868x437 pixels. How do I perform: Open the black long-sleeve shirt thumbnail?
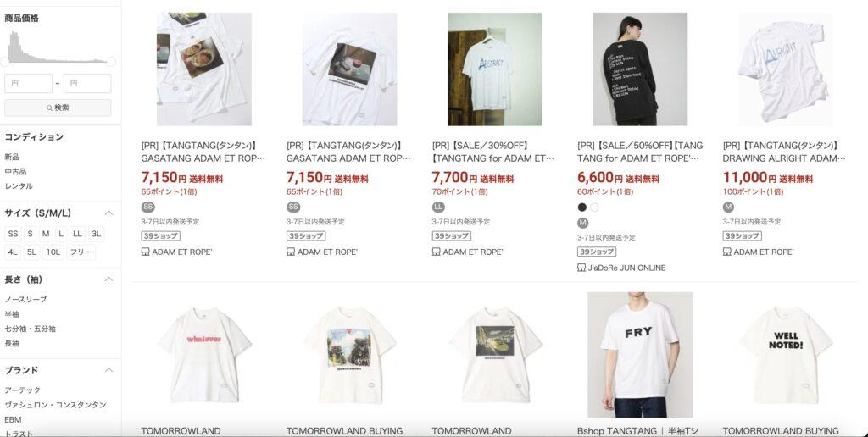[x=640, y=69]
